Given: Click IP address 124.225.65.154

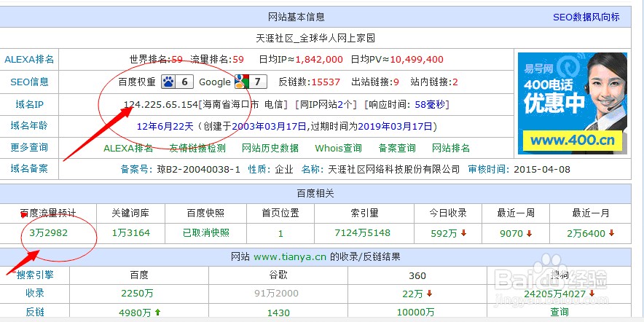Looking at the screenshot, I should pyautogui.click(x=161, y=105).
